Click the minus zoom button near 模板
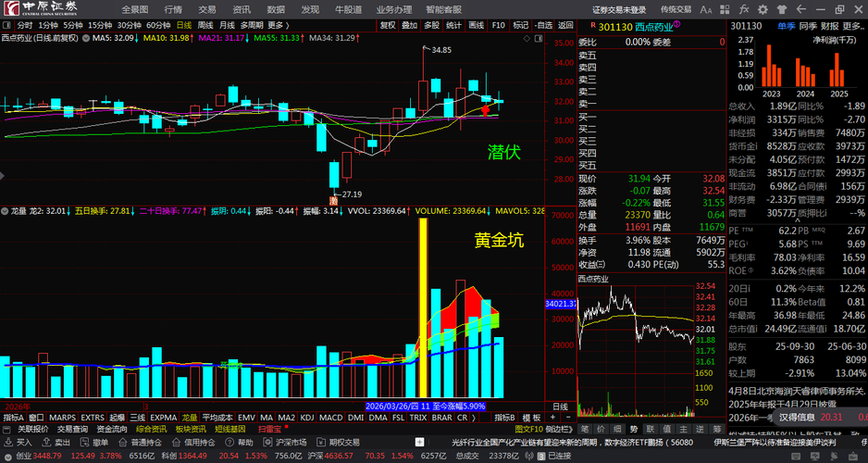Image resolution: width=868 pixels, height=463 pixels. tap(567, 417)
